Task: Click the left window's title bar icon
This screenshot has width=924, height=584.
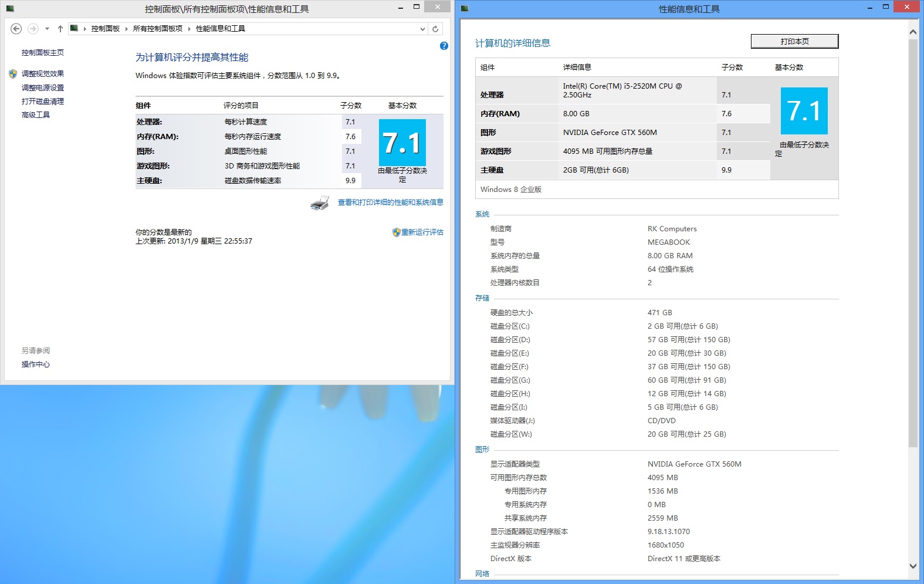Action: tap(10, 9)
